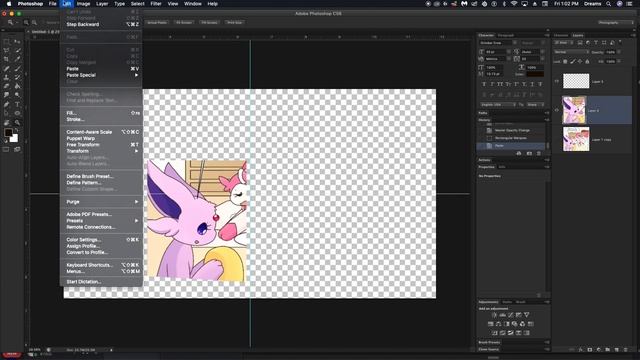Switch to the Paragraph tab
The height and width of the screenshot is (360, 640).
point(506,36)
